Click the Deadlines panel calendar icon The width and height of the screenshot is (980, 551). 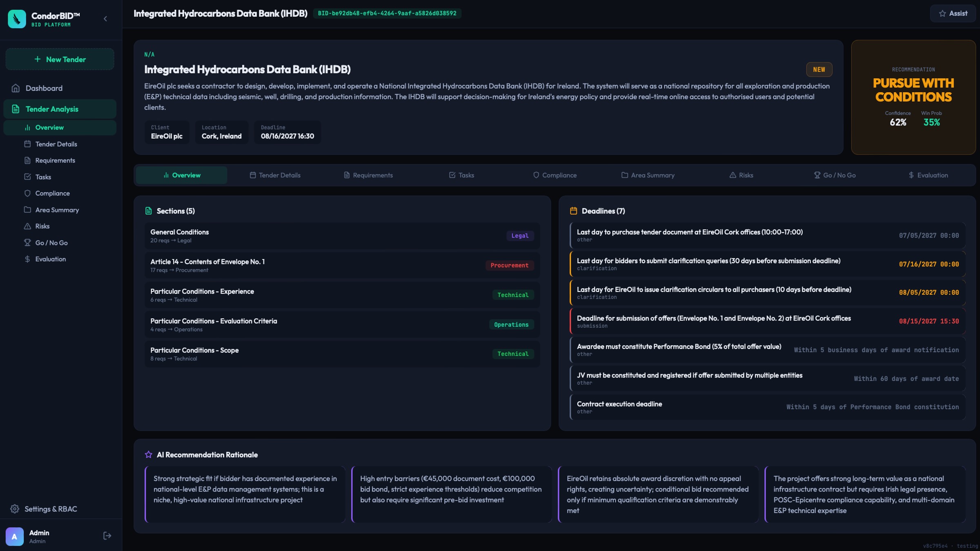pyautogui.click(x=573, y=211)
